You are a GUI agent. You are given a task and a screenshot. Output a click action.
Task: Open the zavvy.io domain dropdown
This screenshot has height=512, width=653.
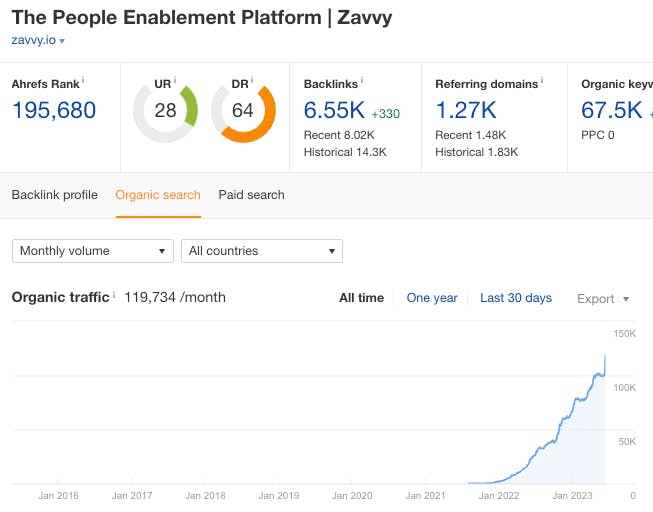(x=38, y=40)
